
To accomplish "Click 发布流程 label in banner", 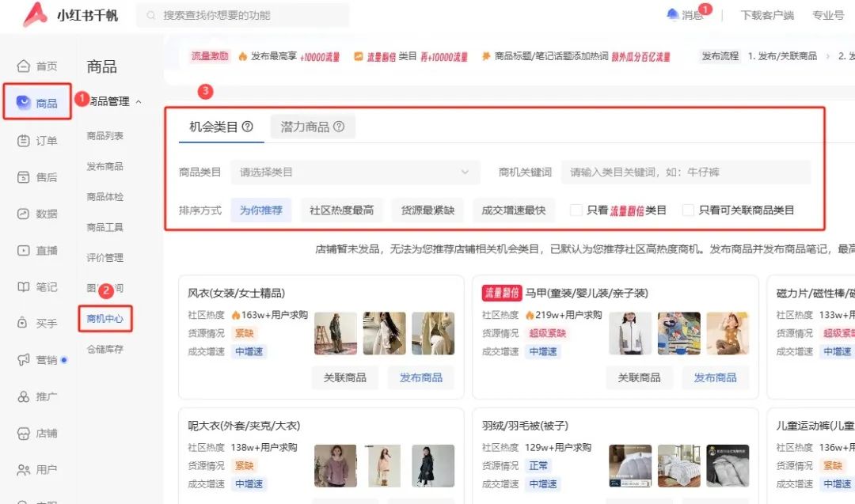I will (720, 56).
